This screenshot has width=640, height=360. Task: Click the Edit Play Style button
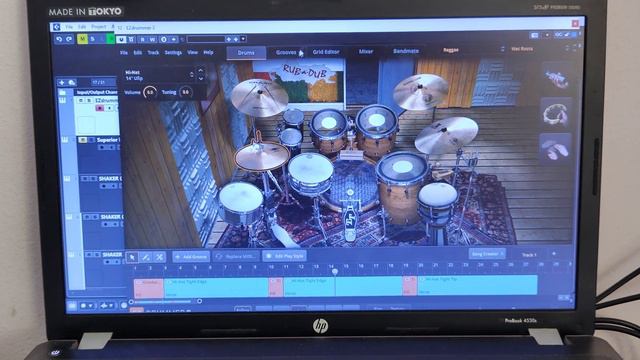284,256
